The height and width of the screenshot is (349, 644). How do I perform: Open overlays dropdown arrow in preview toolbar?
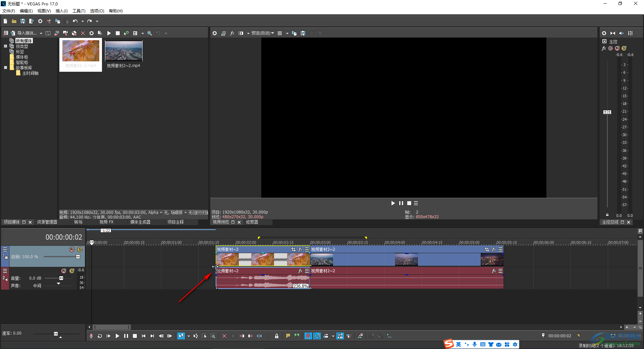pyautogui.click(x=287, y=34)
